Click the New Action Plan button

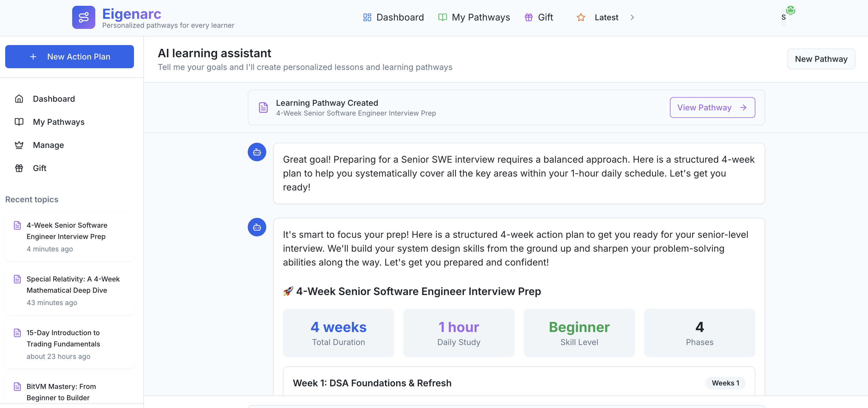[69, 57]
